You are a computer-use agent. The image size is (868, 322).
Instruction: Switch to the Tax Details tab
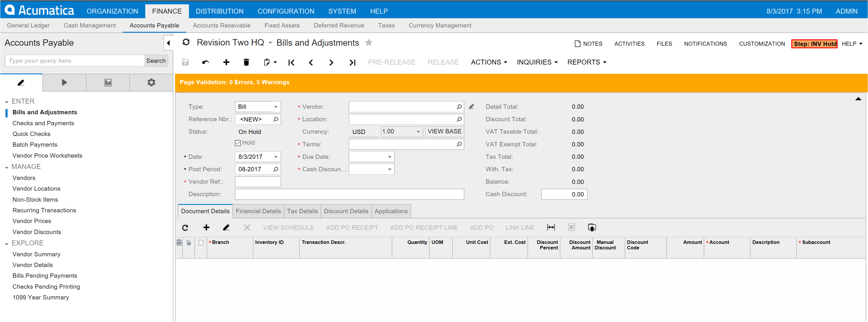coord(302,211)
